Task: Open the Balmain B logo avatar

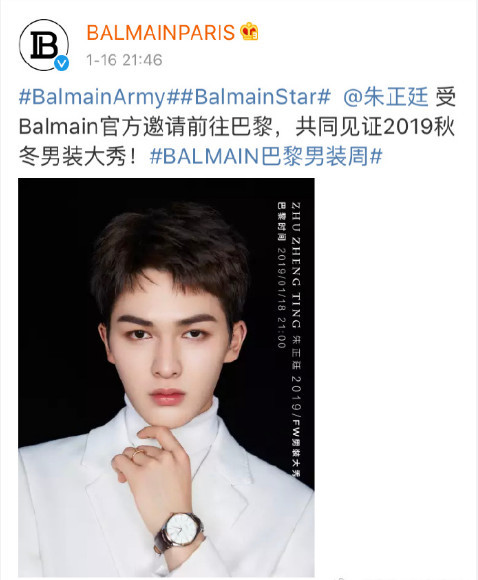Action: [44, 45]
